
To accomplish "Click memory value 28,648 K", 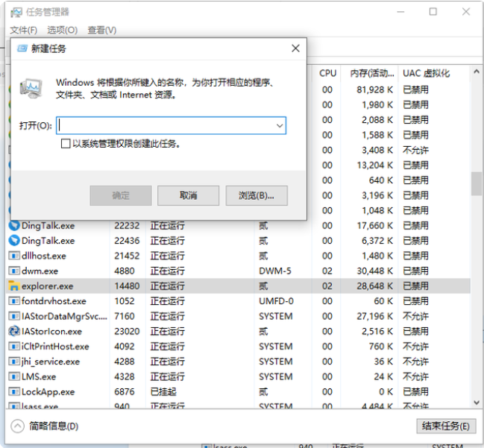I will pos(374,286).
